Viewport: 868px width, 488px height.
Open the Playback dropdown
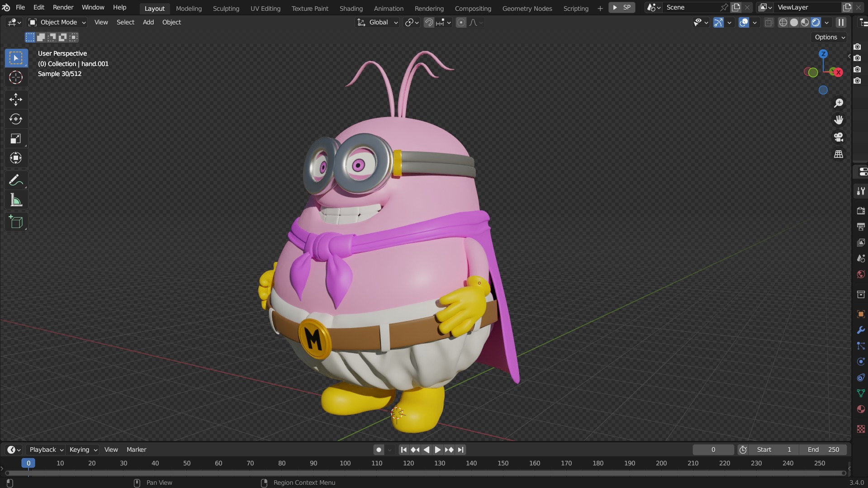(x=46, y=450)
